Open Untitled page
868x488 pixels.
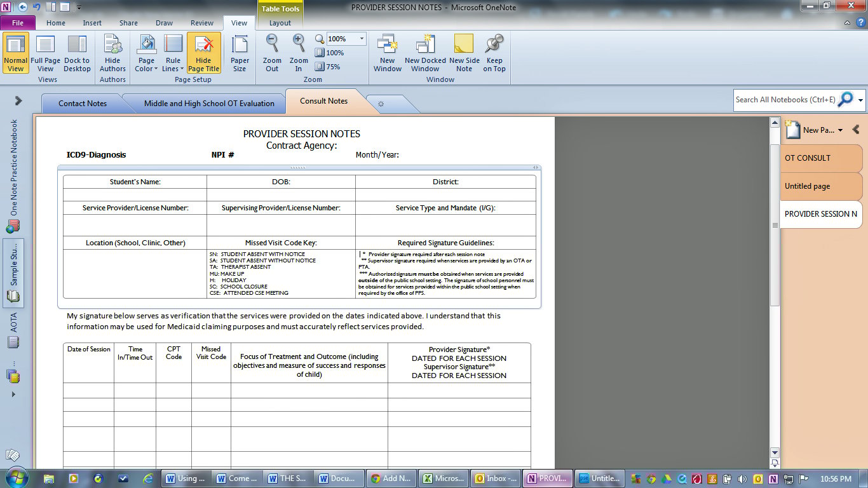click(x=821, y=186)
